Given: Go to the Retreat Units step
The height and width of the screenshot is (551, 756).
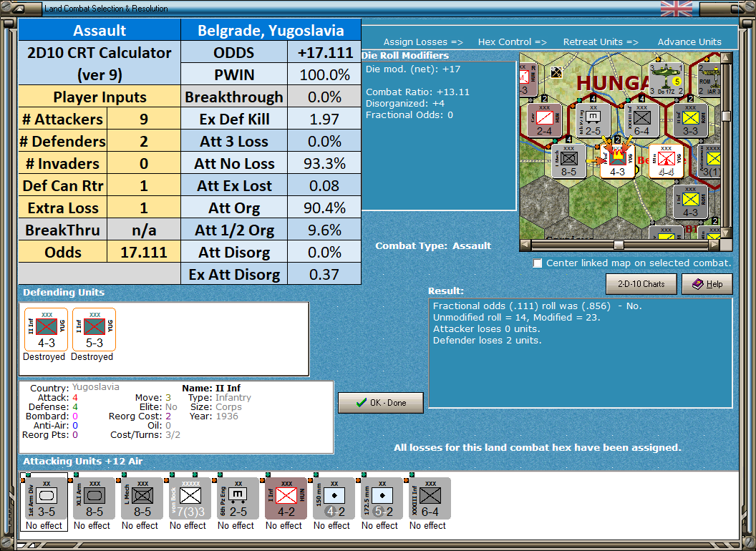Looking at the screenshot, I should (601, 42).
